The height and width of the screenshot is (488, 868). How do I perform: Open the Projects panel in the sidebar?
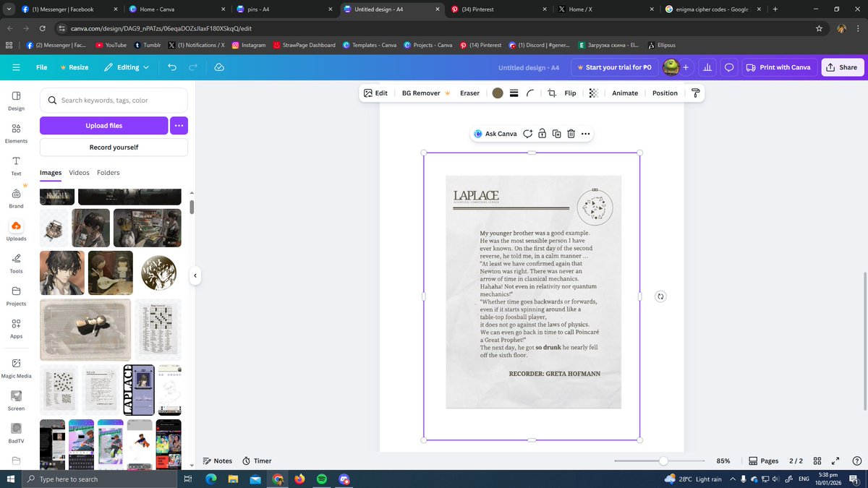(15, 295)
